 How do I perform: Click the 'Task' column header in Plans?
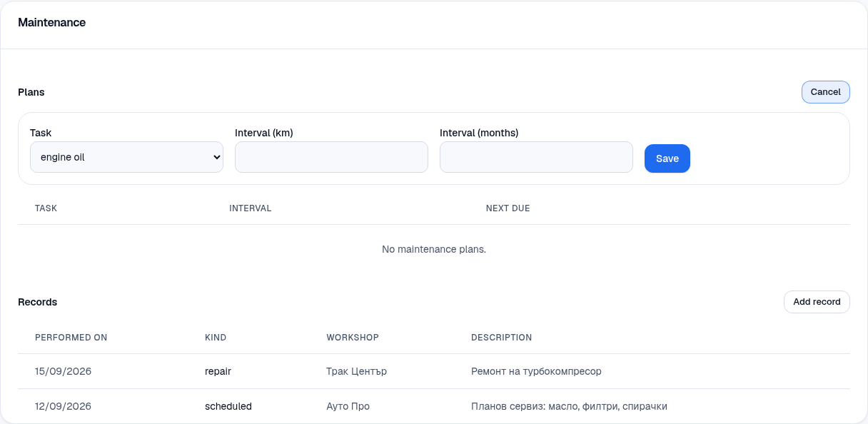[x=46, y=208]
